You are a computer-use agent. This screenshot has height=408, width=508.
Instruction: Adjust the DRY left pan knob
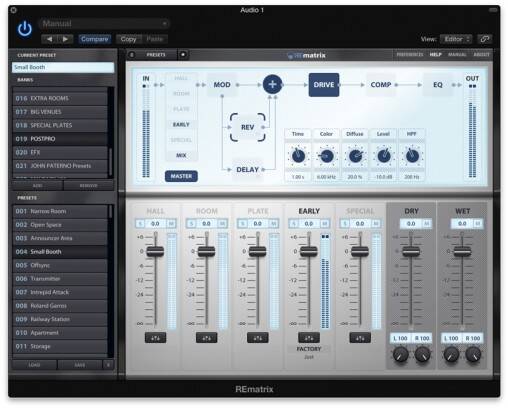400,355
